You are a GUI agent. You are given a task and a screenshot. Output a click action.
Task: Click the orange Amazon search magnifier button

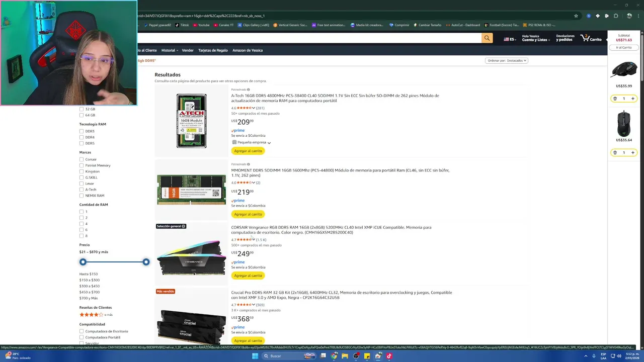487,38
